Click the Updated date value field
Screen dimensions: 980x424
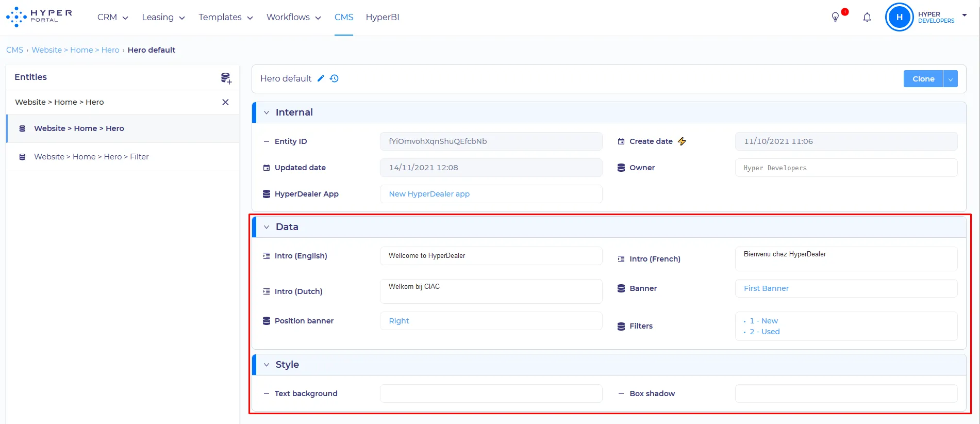491,168
